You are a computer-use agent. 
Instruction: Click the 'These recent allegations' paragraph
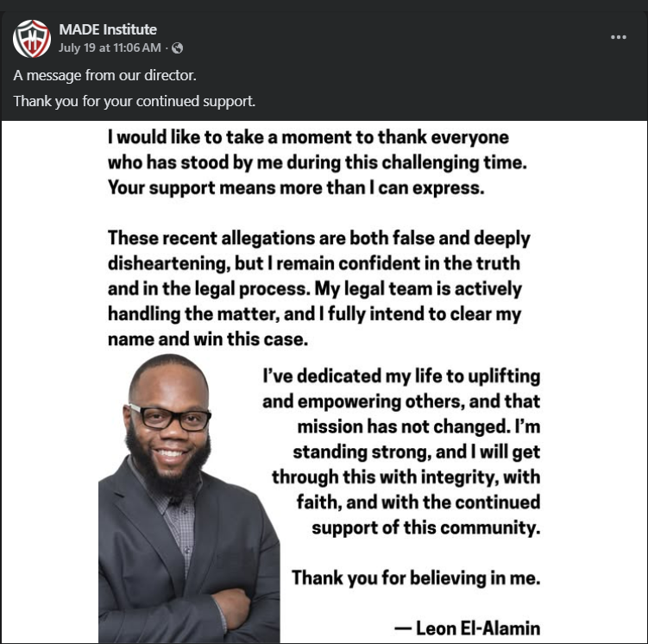pyautogui.click(x=319, y=288)
